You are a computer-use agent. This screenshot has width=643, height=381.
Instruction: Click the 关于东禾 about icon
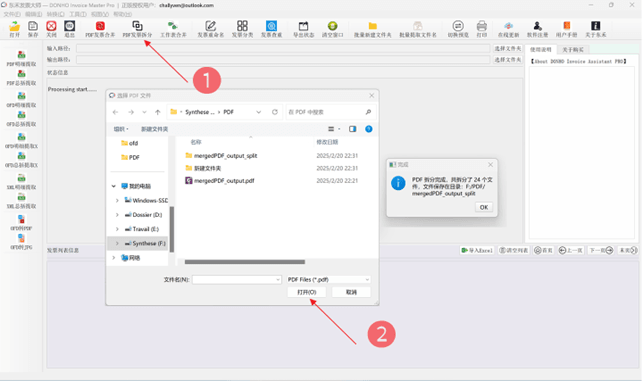coord(595,26)
